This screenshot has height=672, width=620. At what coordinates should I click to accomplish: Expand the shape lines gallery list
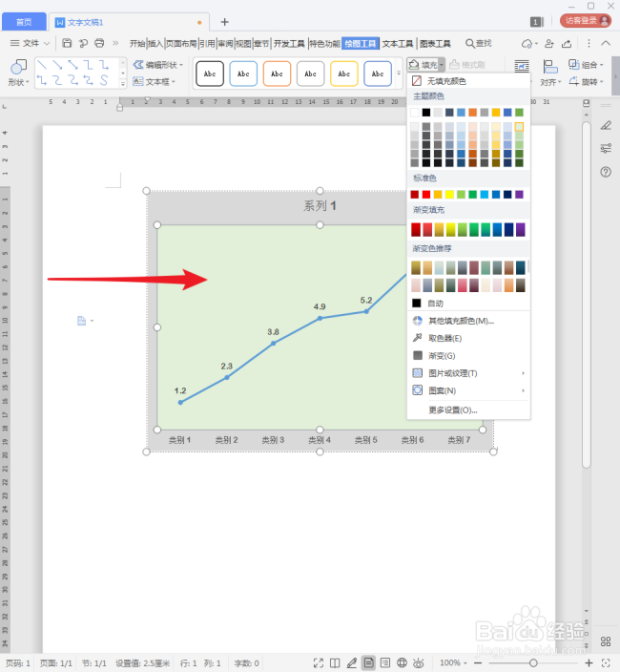click(x=123, y=84)
